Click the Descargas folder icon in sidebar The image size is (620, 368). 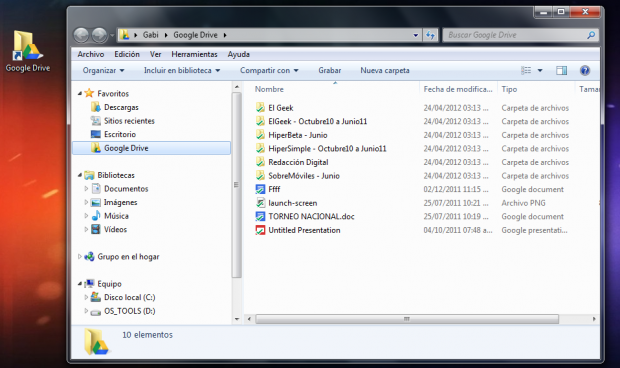coord(96,107)
